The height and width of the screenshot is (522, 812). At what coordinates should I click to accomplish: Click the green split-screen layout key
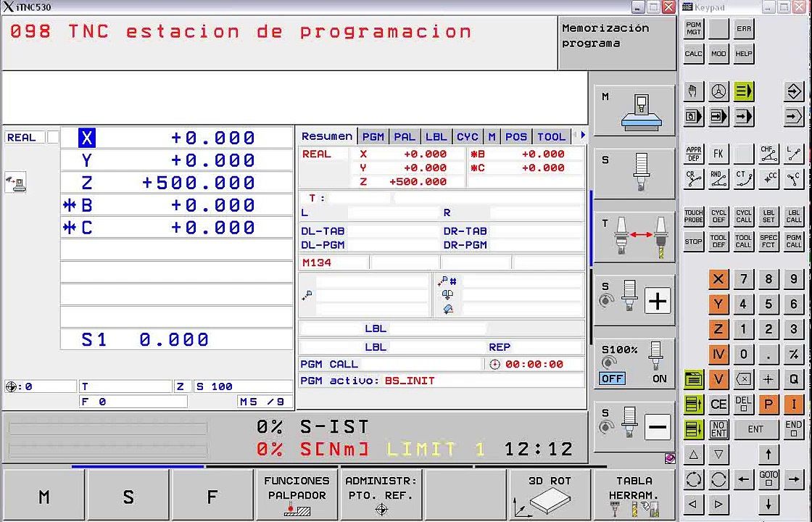tap(693, 379)
